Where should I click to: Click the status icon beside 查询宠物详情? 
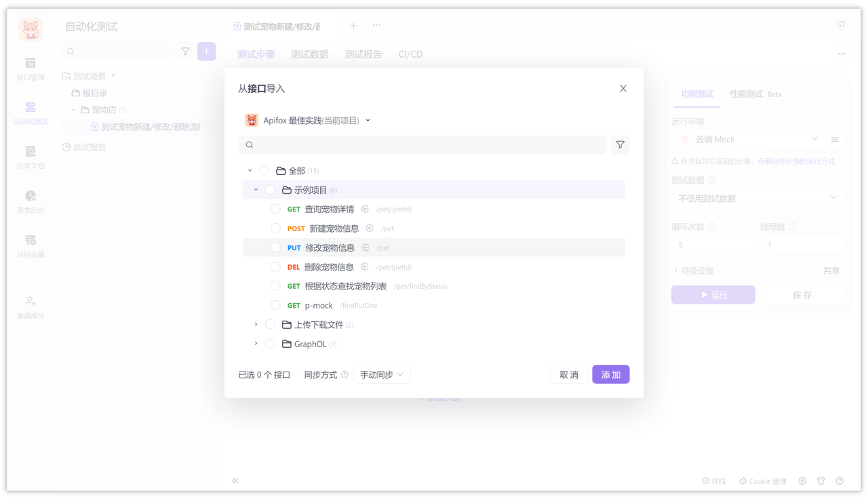(365, 209)
